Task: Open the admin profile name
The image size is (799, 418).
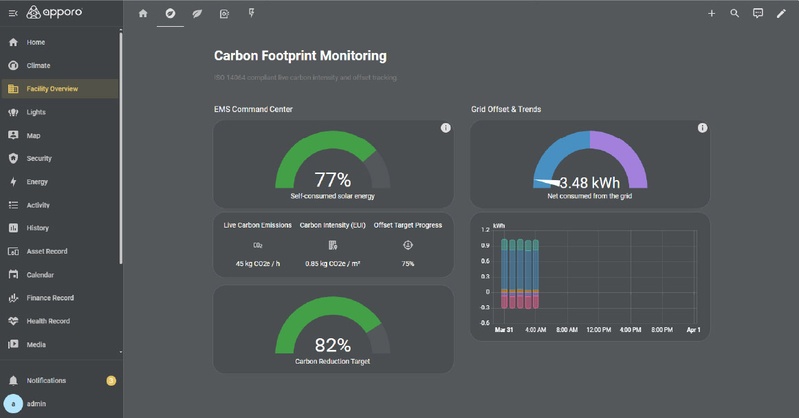Action: [36, 404]
